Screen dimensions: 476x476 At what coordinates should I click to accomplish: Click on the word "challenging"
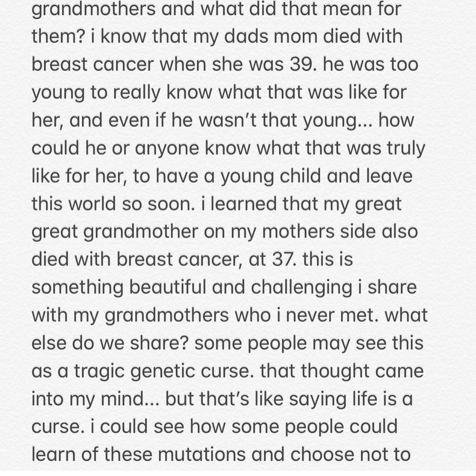(x=301, y=287)
